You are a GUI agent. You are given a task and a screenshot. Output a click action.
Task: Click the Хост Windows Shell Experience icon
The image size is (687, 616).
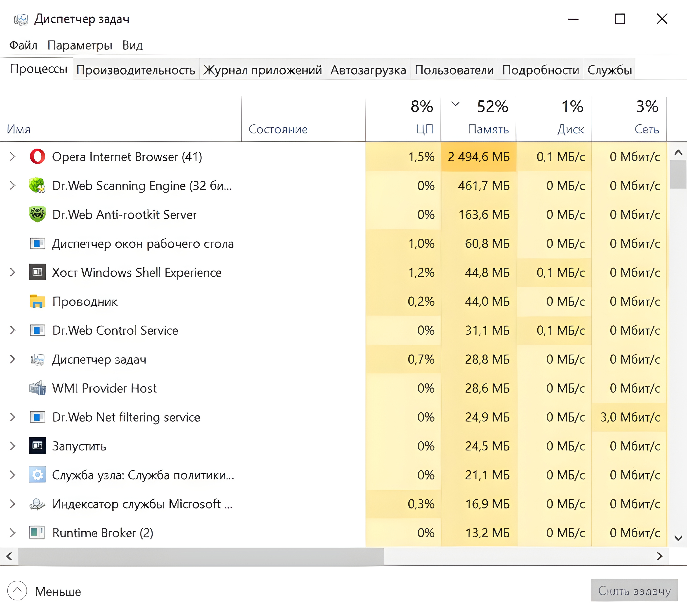(x=37, y=272)
